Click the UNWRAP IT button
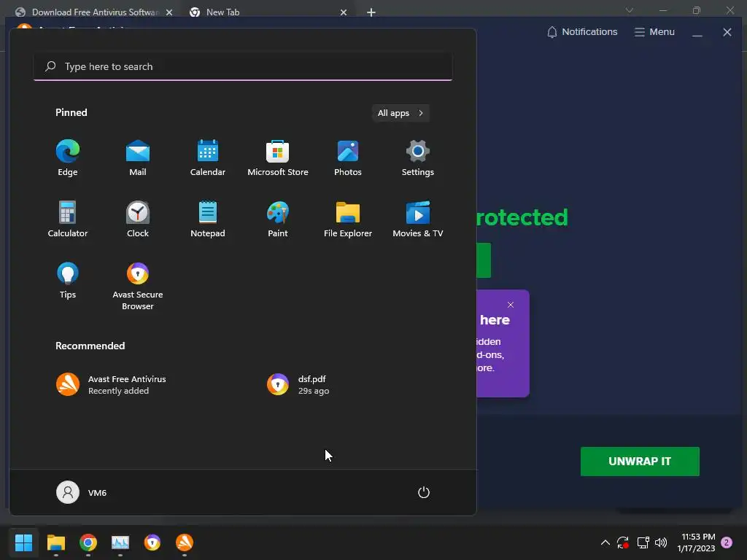The image size is (747, 560). [x=640, y=462]
